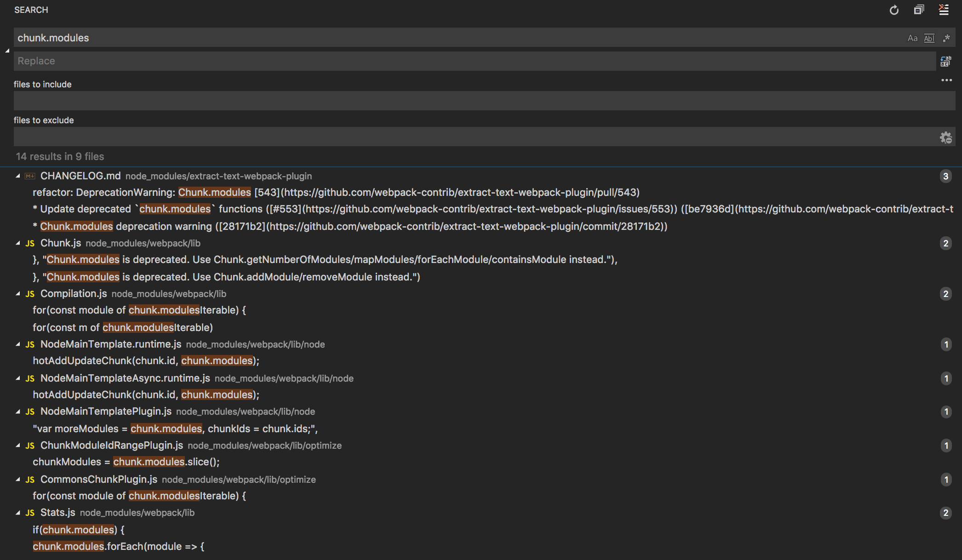Open the chunk.modules.forEach match line
962x560 pixels.
point(118,547)
